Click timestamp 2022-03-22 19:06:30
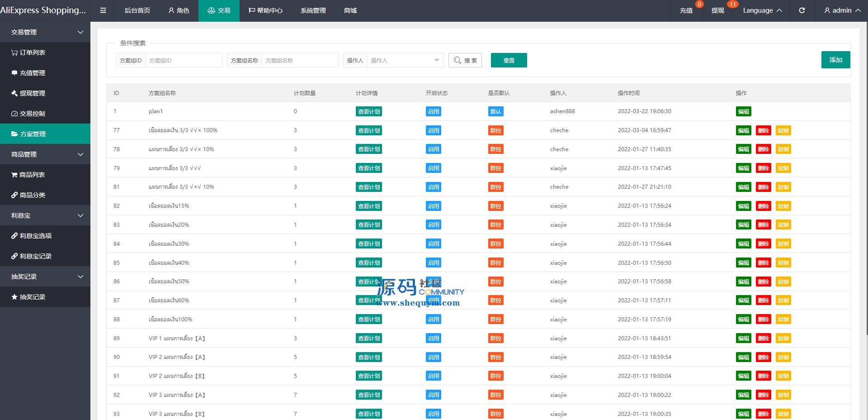Image resolution: width=868 pixels, height=420 pixels. [x=644, y=111]
